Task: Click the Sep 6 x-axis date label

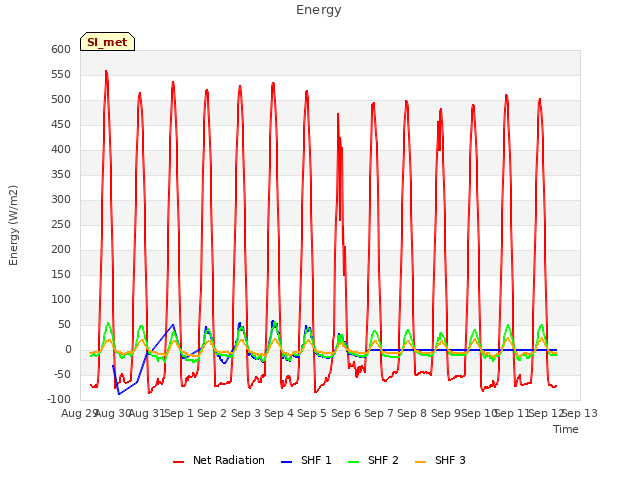Action: pos(346,413)
